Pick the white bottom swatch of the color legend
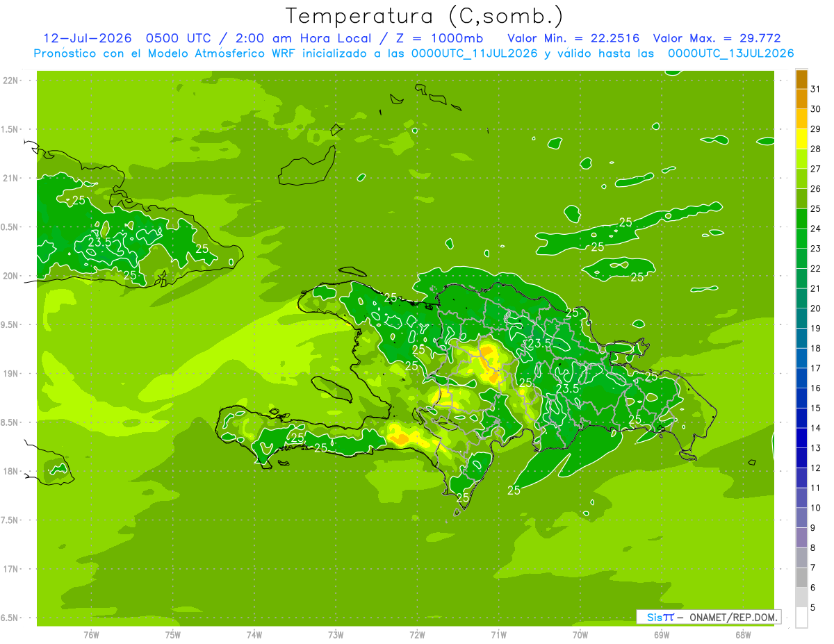Viewport: 834px width, 644px height. click(801, 618)
